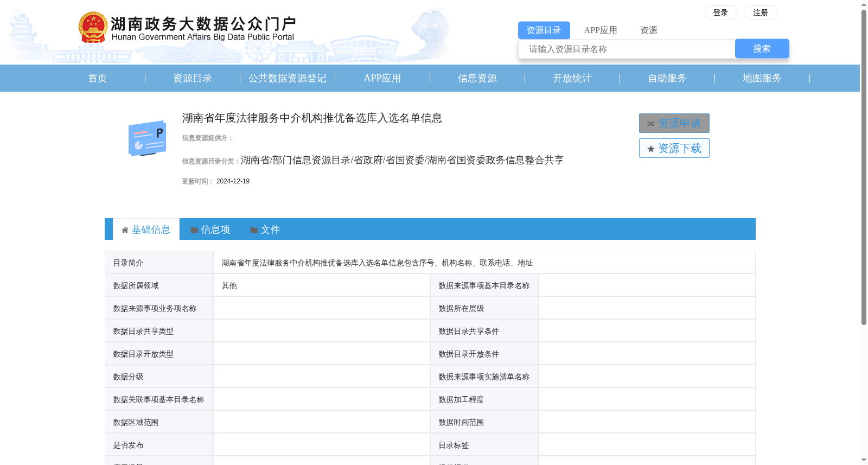Viewport: 868px width, 465px height.
Task: Open APP应用 in the navigation bar
Action: [382, 78]
